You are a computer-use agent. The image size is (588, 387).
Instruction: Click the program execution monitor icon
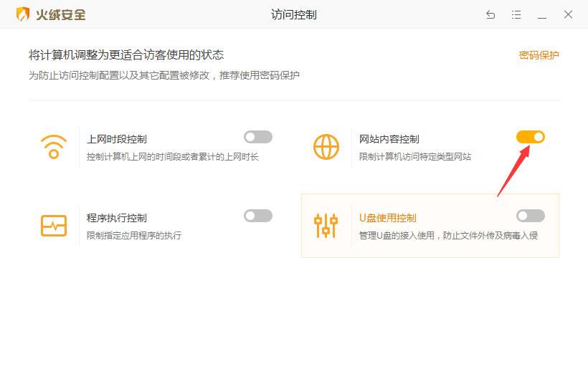(54, 225)
